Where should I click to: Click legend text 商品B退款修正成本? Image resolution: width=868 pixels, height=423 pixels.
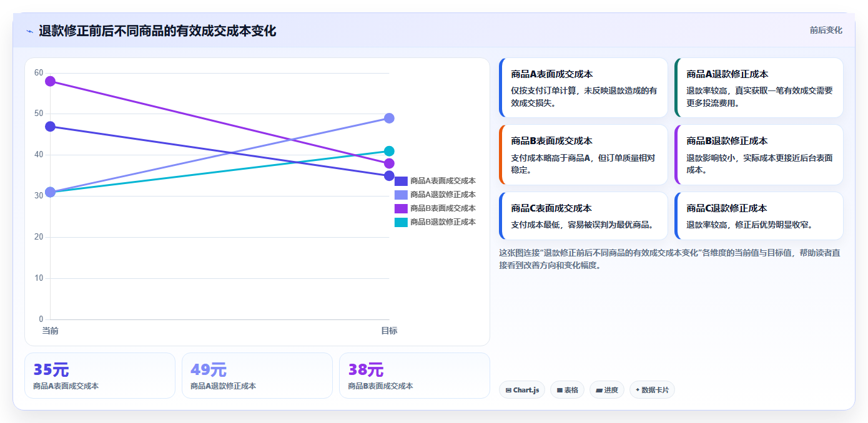443,222
